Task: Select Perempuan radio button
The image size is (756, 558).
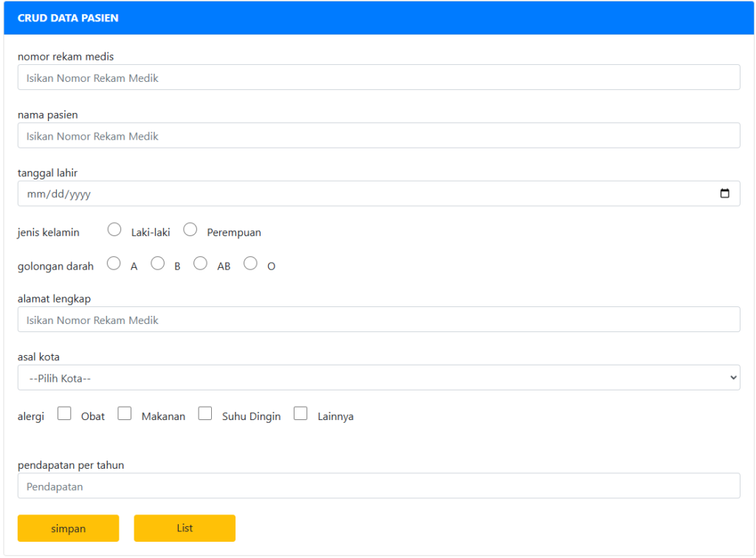Action: pyautogui.click(x=190, y=230)
